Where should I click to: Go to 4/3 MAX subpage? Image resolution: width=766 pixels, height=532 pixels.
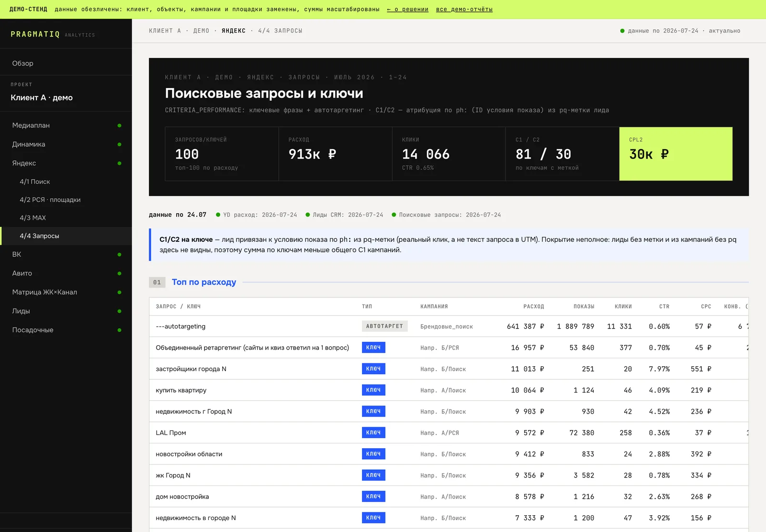click(66, 218)
